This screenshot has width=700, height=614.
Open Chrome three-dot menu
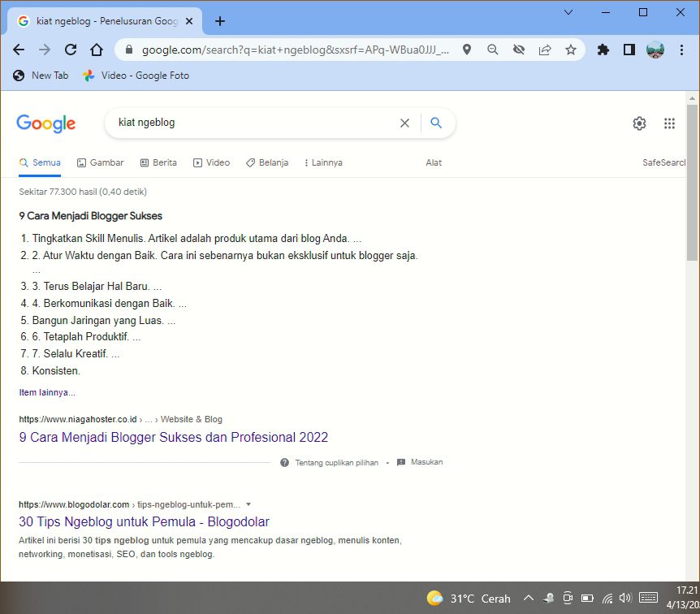681,50
